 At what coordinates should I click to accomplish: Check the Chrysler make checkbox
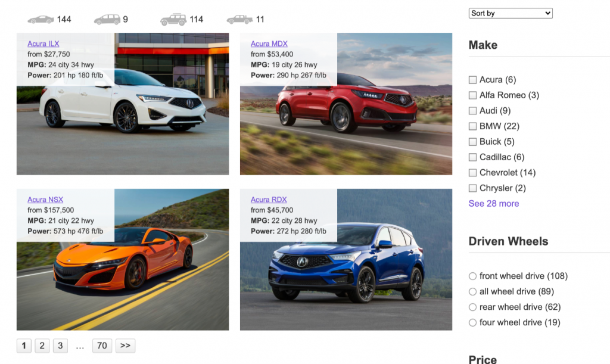[x=472, y=188]
